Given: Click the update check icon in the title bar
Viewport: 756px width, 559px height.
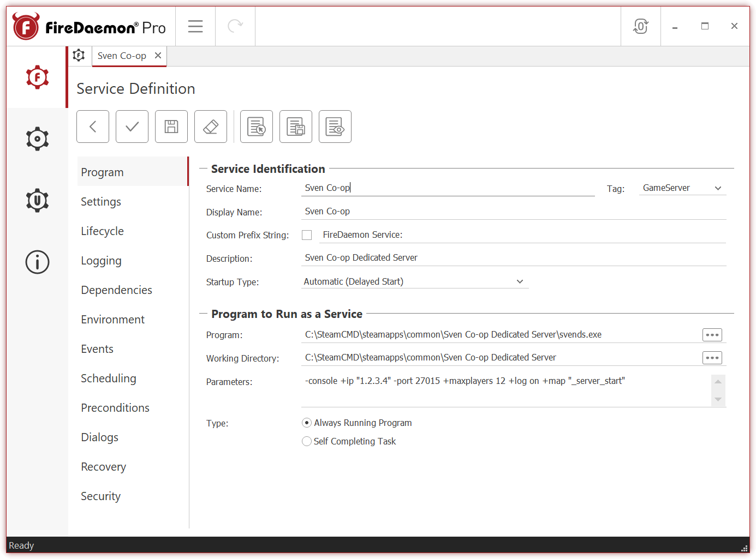Looking at the screenshot, I should point(641,26).
